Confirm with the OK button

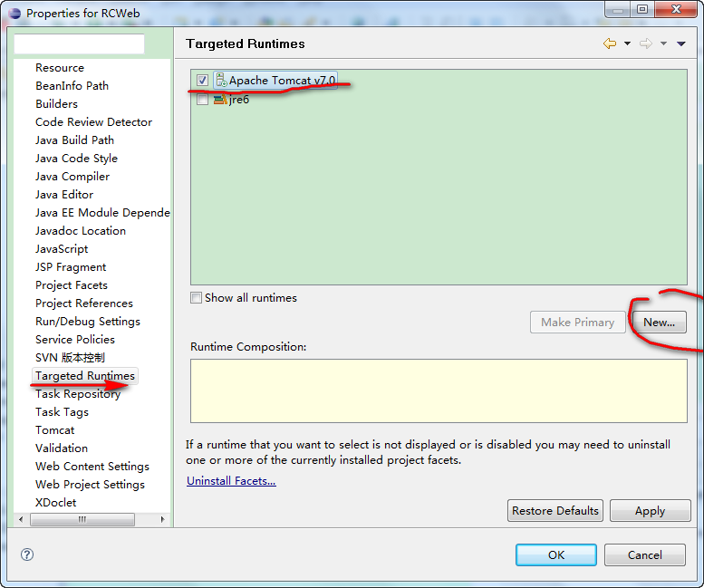point(556,555)
